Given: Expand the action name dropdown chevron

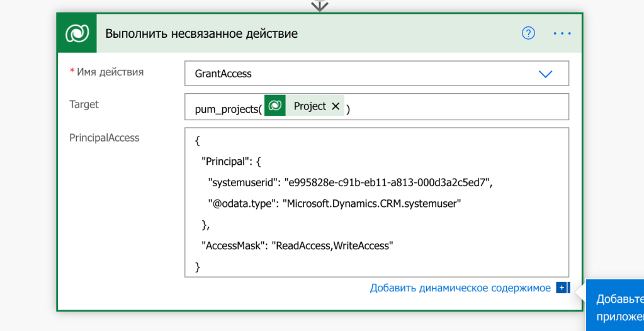Looking at the screenshot, I should coord(545,74).
